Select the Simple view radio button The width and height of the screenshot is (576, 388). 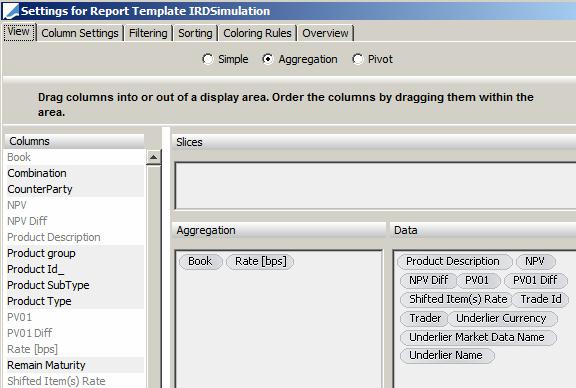[x=208, y=59]
